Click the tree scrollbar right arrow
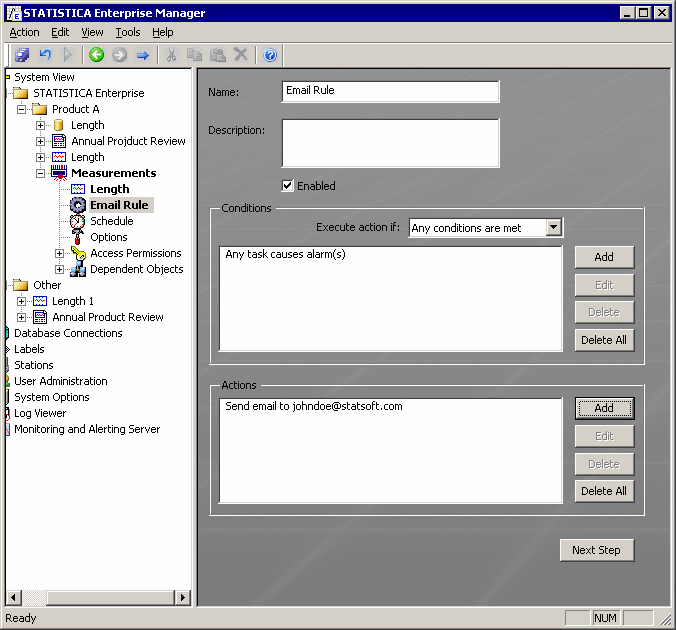 [182, 597]
